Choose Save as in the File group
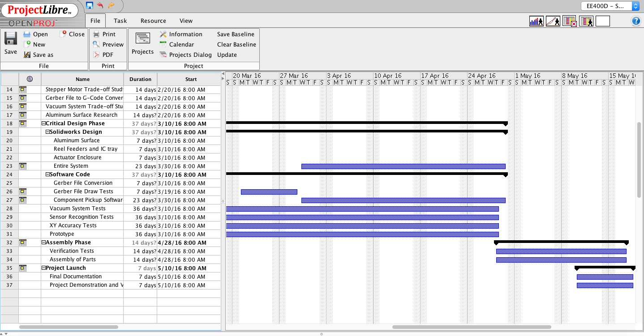644x336 pixels. pos(27,55)
